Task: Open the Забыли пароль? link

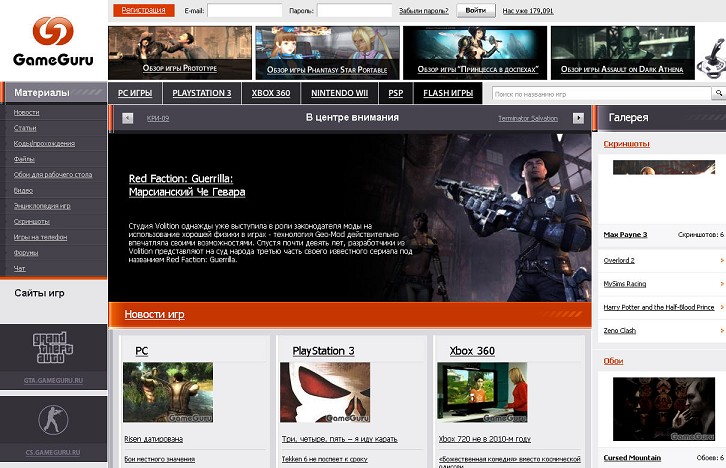Action: [x=424, y=11]
